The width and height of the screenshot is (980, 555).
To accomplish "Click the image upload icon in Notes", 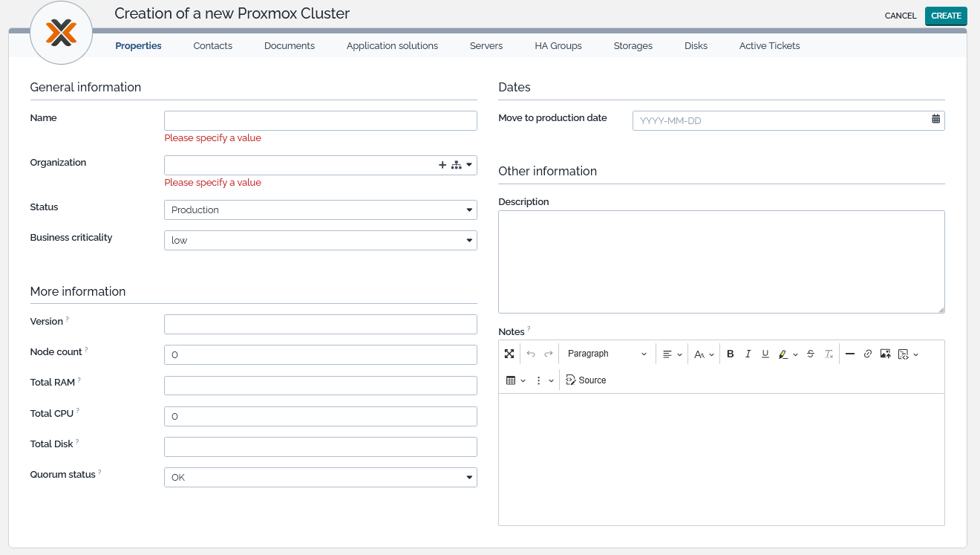I will (x=885, y=354).
